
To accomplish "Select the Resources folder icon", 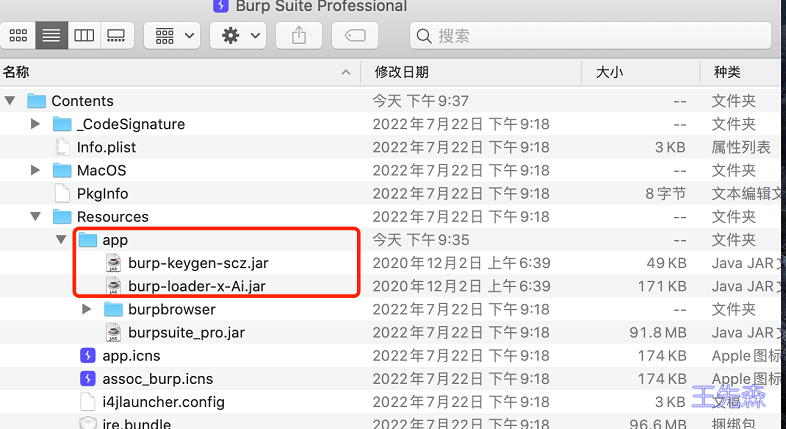I will click(x=62, y=217).
